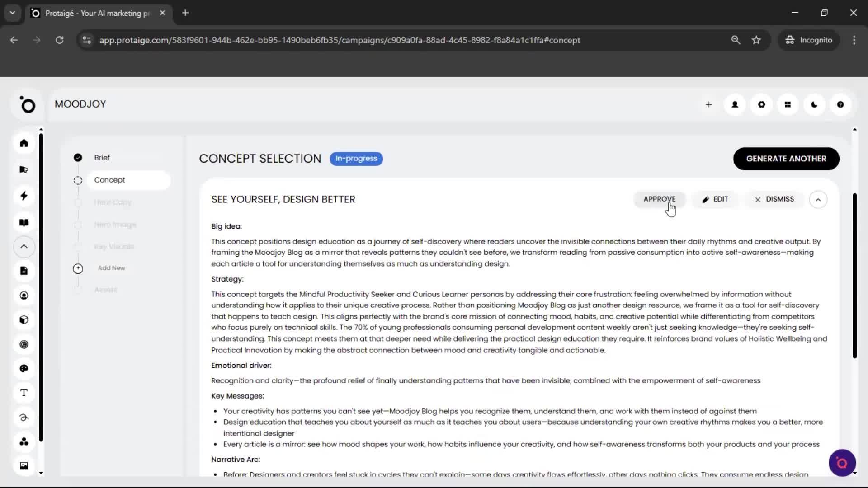Open the plus create-new menu in header

[708, 104]
